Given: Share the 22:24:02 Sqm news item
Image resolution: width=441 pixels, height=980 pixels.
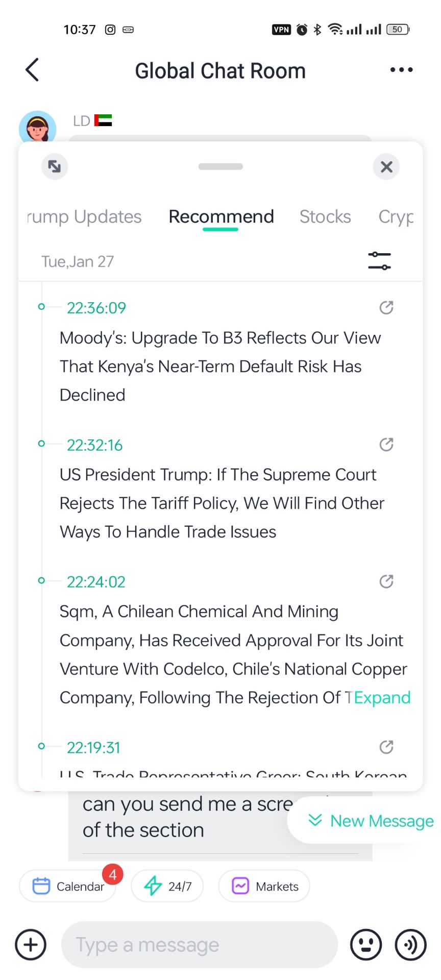Looking at the screenshot, I should point(386,581).
